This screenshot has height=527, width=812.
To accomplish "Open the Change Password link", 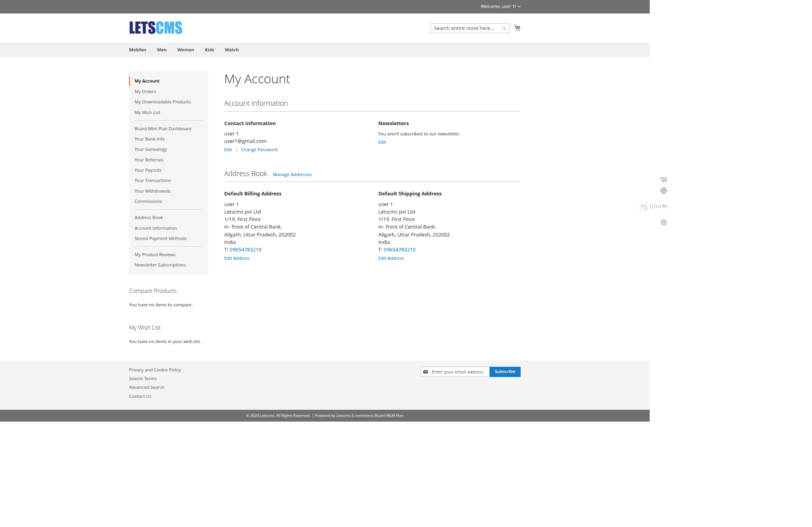I will [x=259, y=150].
